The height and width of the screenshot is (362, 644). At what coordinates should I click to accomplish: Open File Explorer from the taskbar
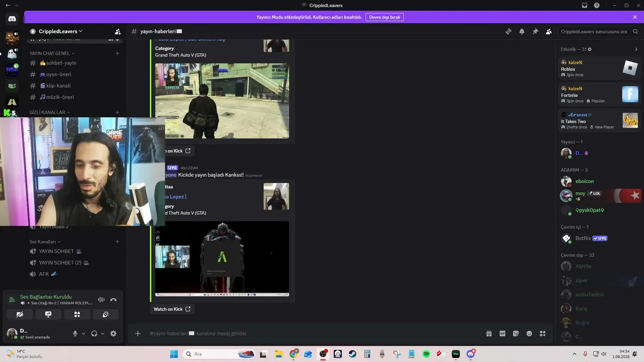278,354
